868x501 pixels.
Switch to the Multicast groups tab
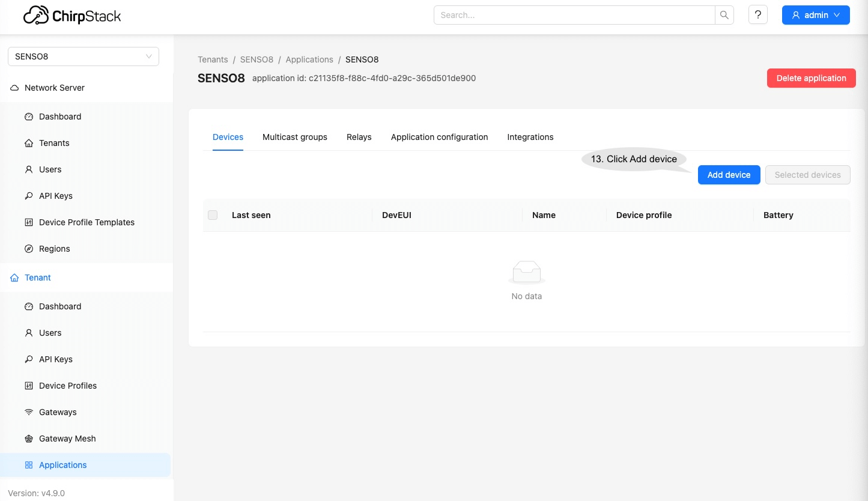click(294, 137)
